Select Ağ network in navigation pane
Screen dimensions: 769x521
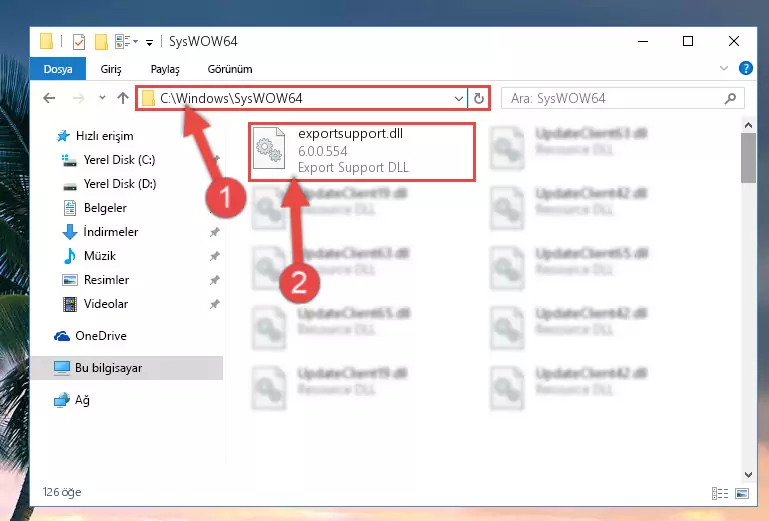point(82,400)
